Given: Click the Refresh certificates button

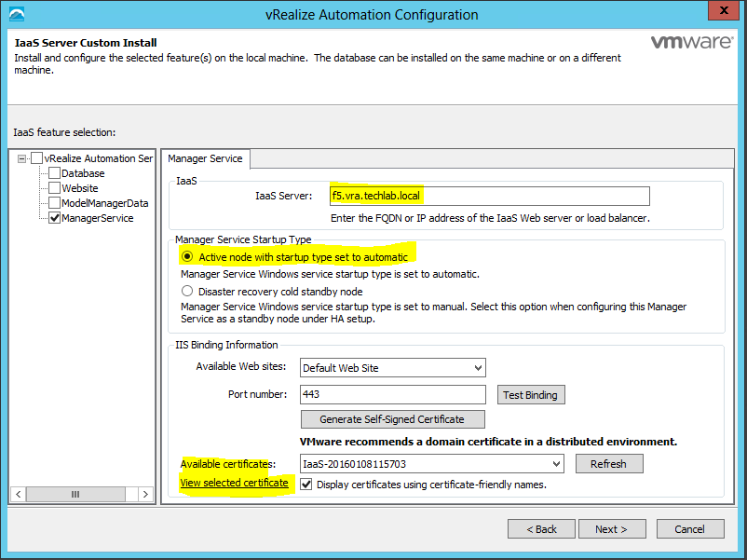Looking at the screenshot, I should click(x=609, y=464).
